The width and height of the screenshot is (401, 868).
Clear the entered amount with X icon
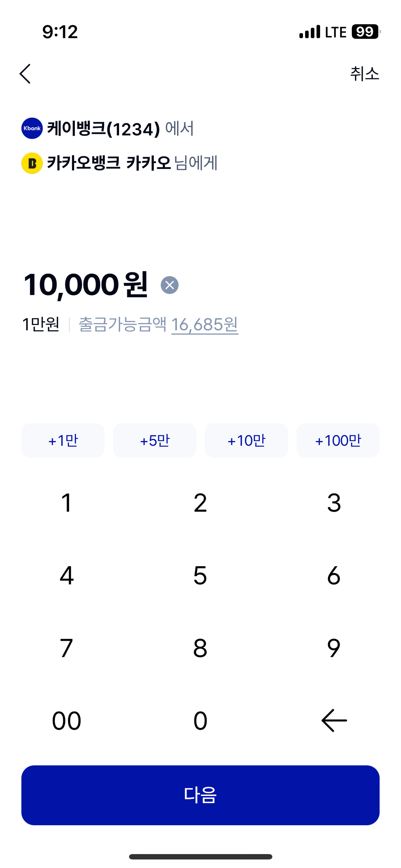[x=169, y=285]
